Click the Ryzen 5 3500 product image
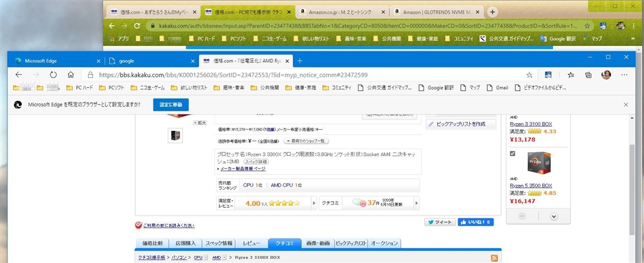 pos(538,163)
